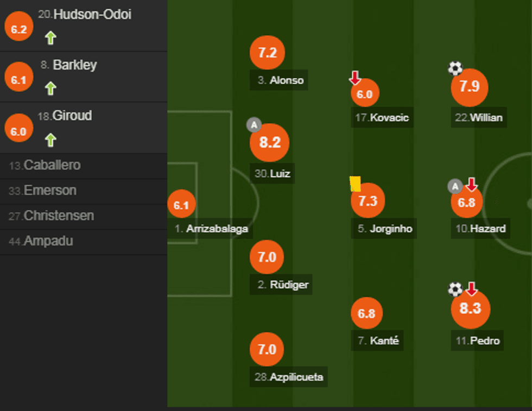This screenshot has width=532, height=411.
Task: Click the goal ball icon beside Pedro
Action: (x=455, y=289)
